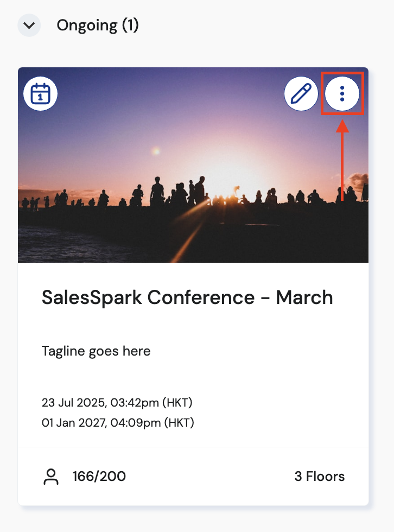Open the calendar icon on the event card
The image size is (394, 532).
pyautogui.click(x=41, y=94)
